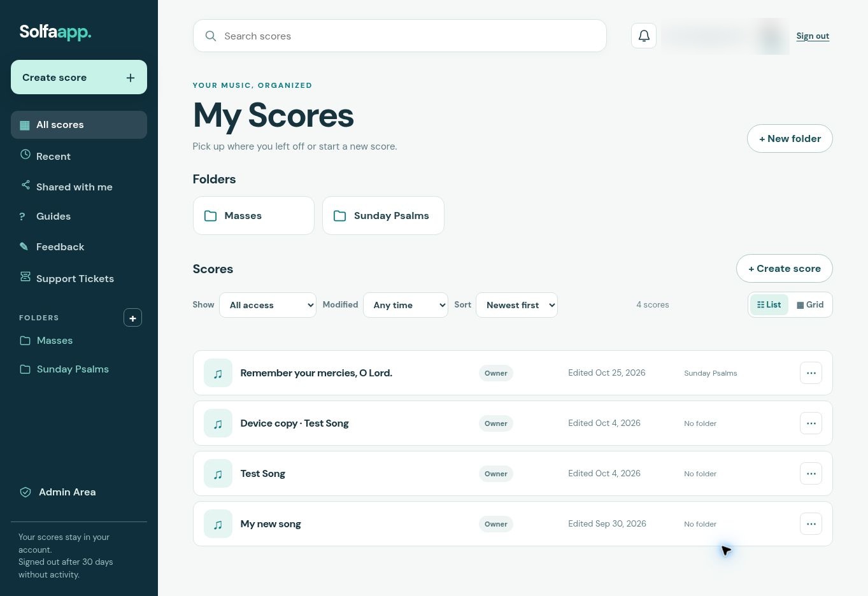Open the Masses folder card

(253, 215)
